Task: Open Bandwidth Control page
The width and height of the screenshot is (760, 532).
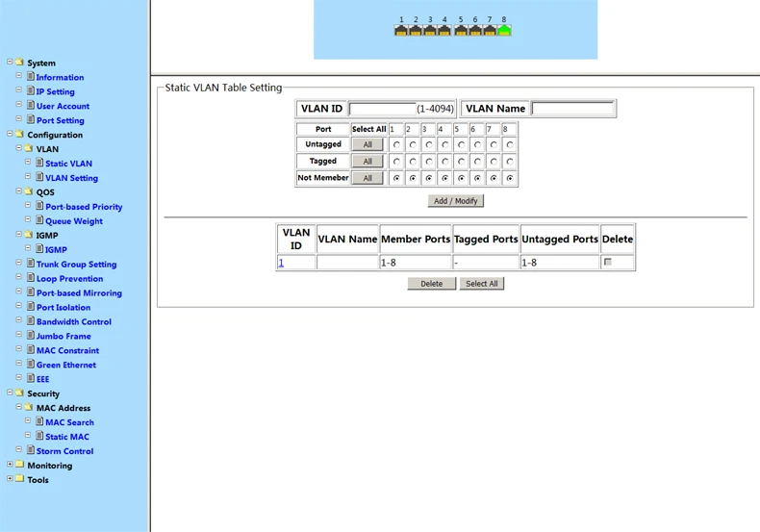Action: [74, 321]
